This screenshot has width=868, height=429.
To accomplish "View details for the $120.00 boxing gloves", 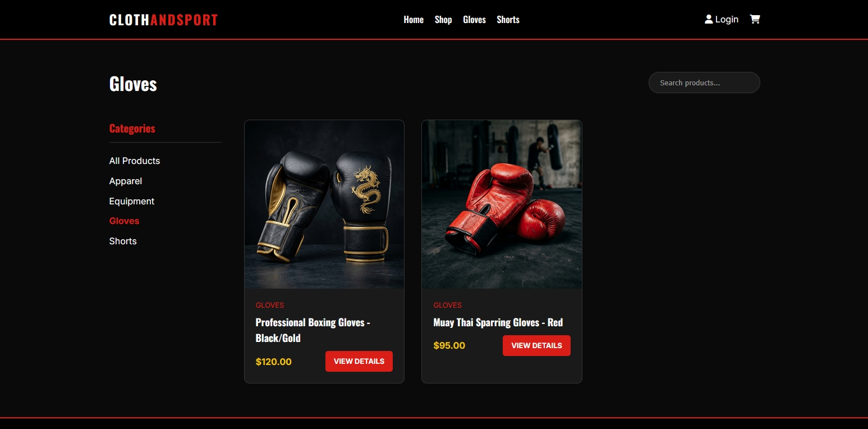I will coord(359,361).
